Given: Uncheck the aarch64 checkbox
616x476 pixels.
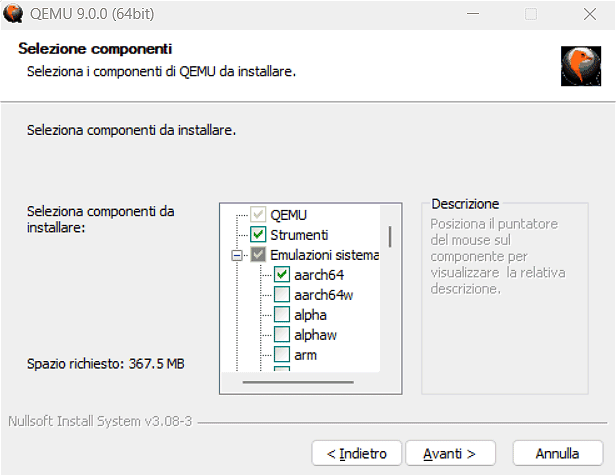Looking at the screenshot, I should (x=282, y=275).
